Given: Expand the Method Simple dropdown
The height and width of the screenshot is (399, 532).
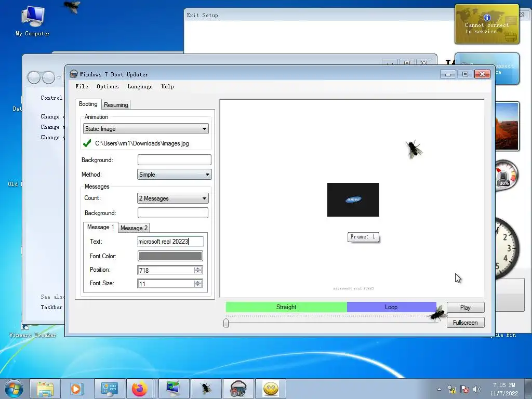Looking at the screenshot, I should point(175,175).
